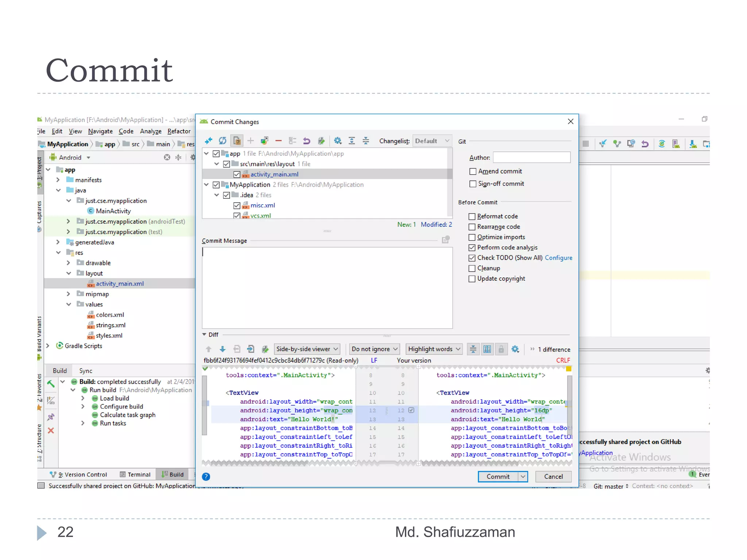The width and height of the screenshot is (747, 560).
Task: Open the Do not ignore dropdown
Action: (x=374, y=349)
